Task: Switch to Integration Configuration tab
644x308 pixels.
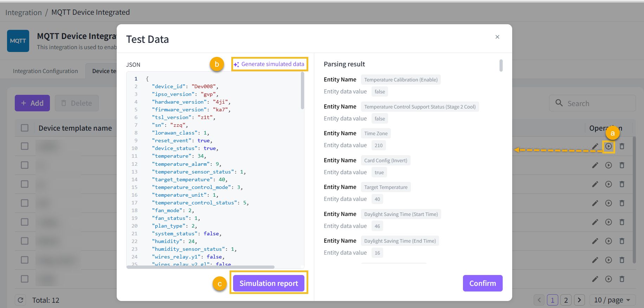Action: click(45, 71)
